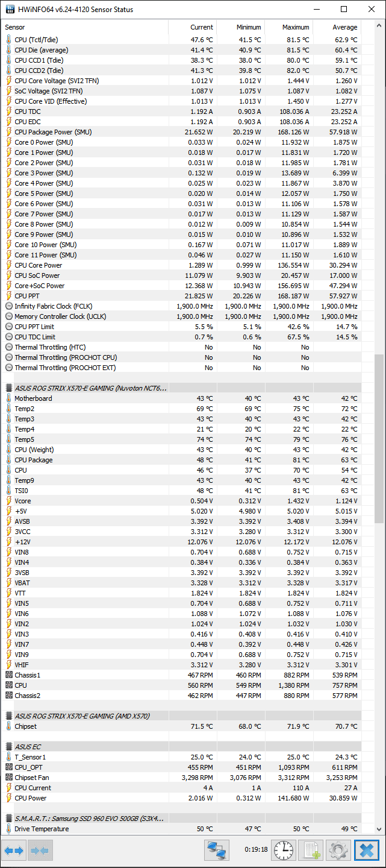Click the expand columns arrows button
The width and height of the screenshot is (386, 868).
tap(13, 851)
